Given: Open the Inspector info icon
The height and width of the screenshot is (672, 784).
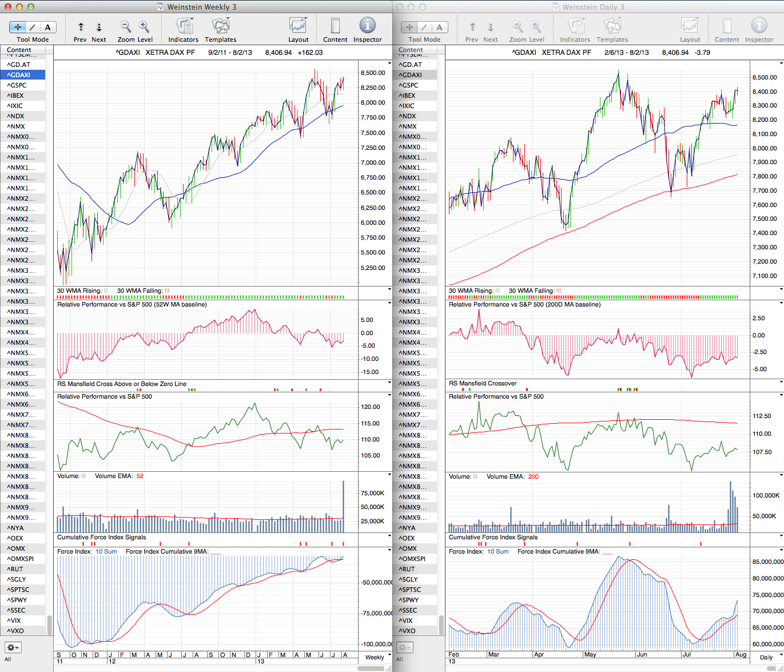Looking at the screenshot, I should (367, 26).
